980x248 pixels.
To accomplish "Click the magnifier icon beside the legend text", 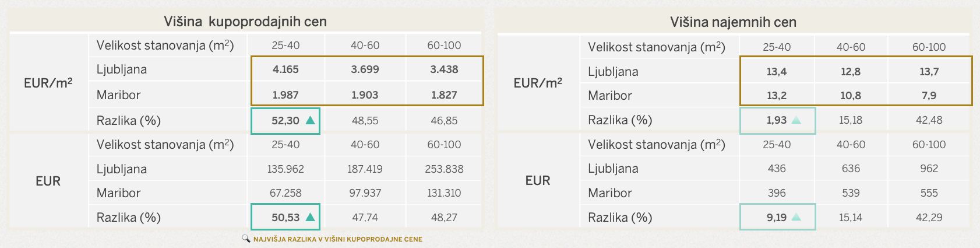I will [x=246, y=239].
